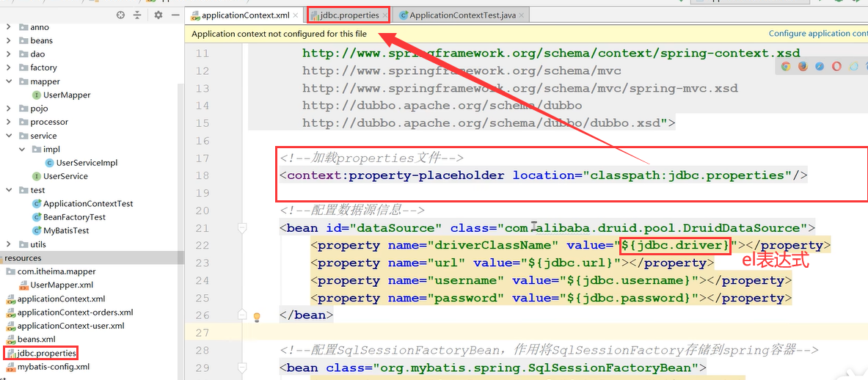Open file in Opera browser icon
Image resolution: width=868 pixels, height=380 pixels.
click(836, 66)
